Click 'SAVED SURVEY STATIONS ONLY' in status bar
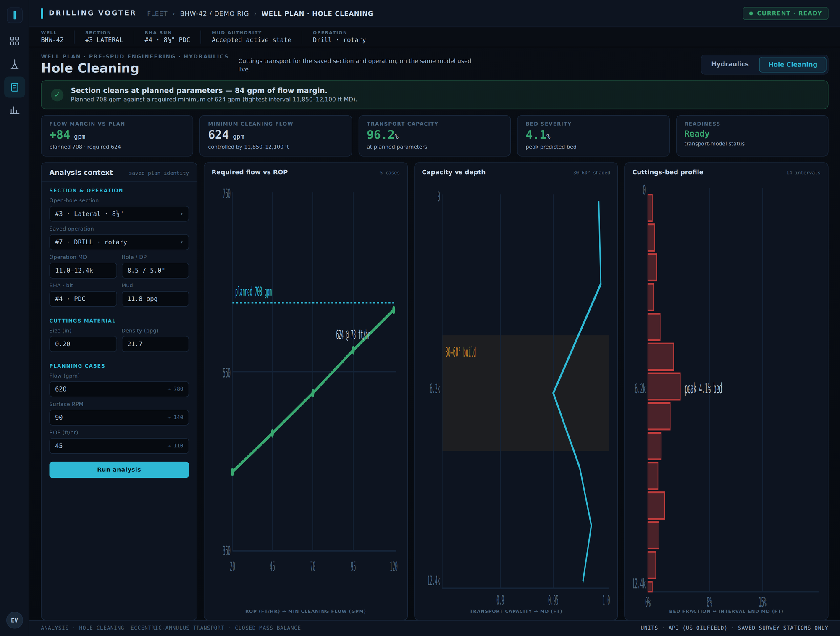This screenshot has width=840, height=636. coord(783,628)
